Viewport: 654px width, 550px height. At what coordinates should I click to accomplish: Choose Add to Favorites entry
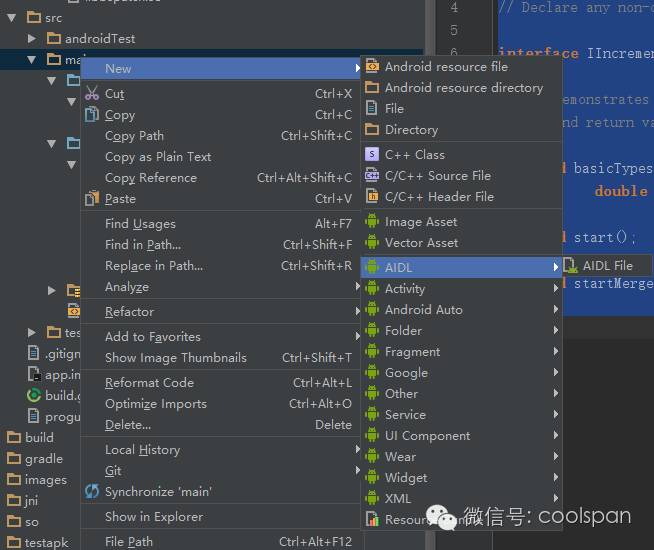221,336
